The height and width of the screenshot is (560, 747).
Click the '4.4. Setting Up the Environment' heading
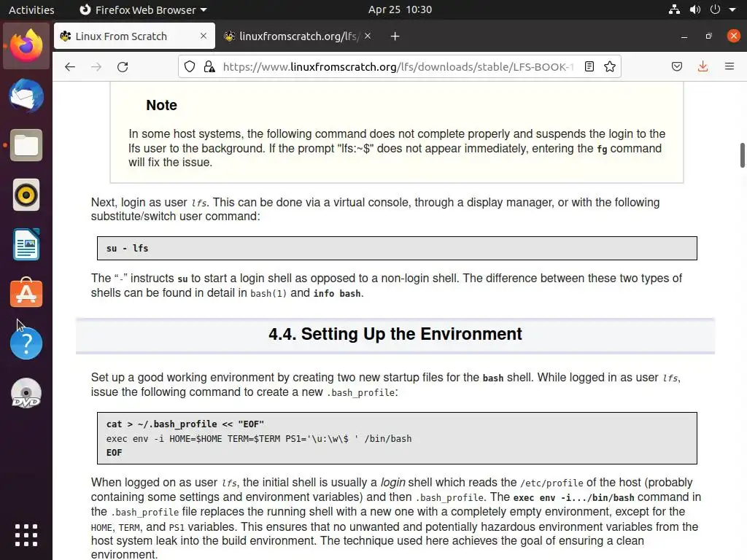[395, 334]
